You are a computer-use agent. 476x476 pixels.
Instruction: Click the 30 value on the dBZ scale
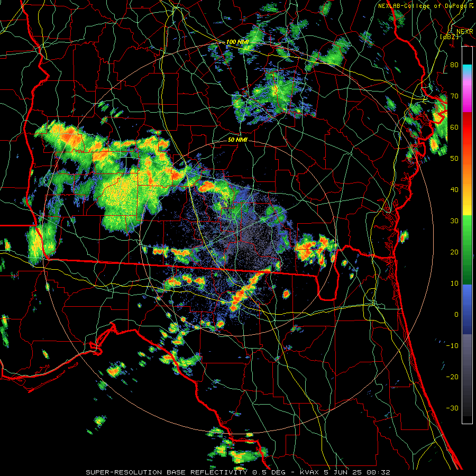(x=454, y=221)
